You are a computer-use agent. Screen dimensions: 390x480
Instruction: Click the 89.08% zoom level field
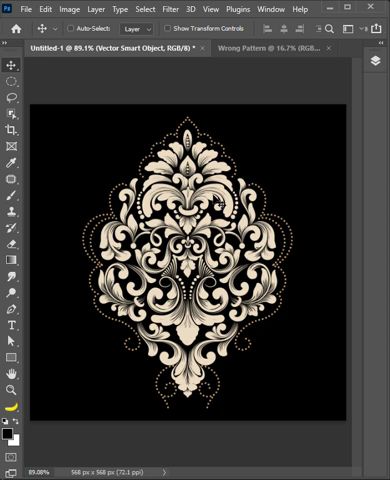39,472
